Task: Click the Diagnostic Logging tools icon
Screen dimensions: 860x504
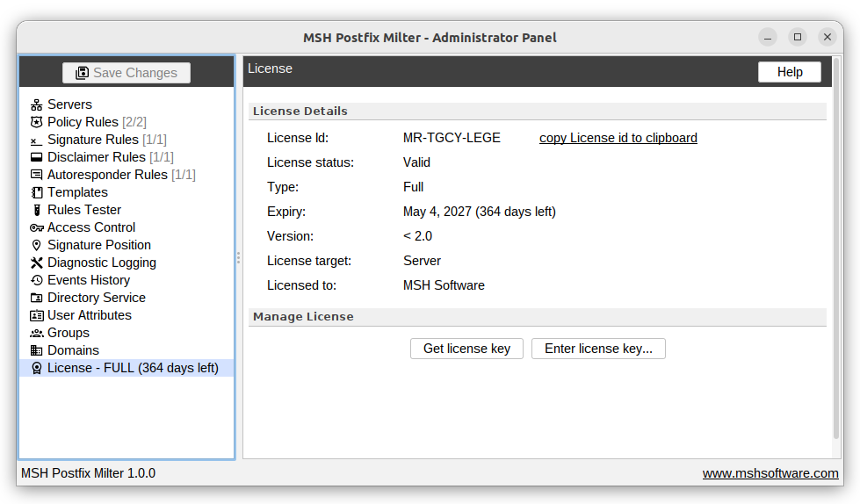Action: 36,263
